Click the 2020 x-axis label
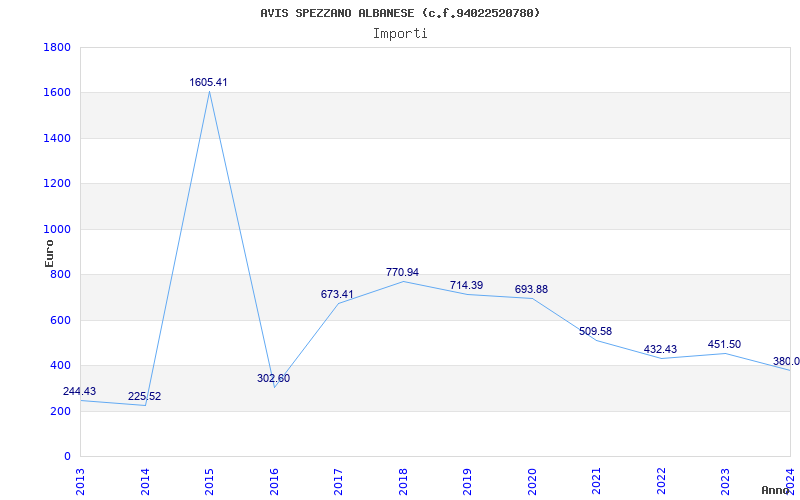The width and height of the screenshot is (800, 500). point(532,481)
